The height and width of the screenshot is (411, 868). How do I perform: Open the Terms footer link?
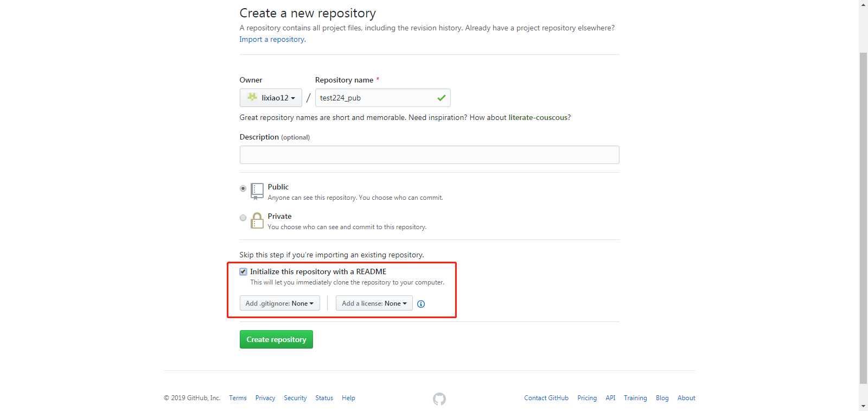coord(238,398)
